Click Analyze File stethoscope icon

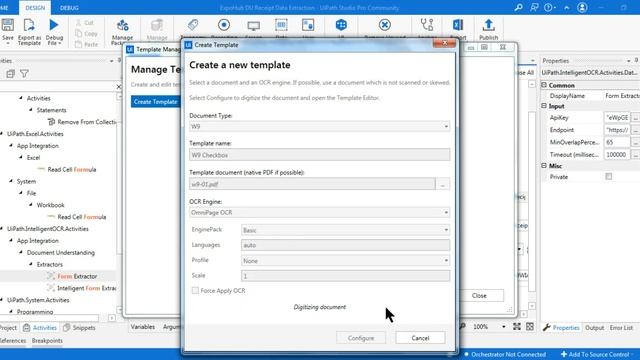click(x=427, y=25)
